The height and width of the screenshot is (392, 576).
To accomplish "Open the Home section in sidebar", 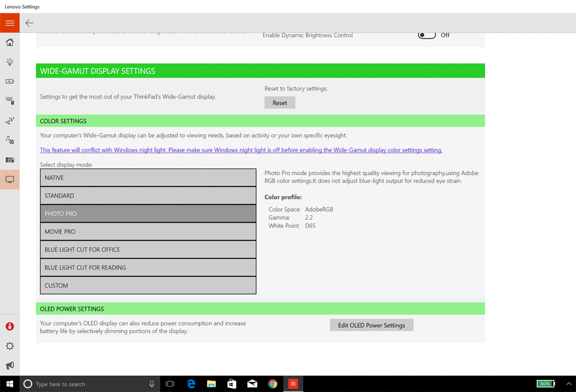I will [x=9, y=42].
